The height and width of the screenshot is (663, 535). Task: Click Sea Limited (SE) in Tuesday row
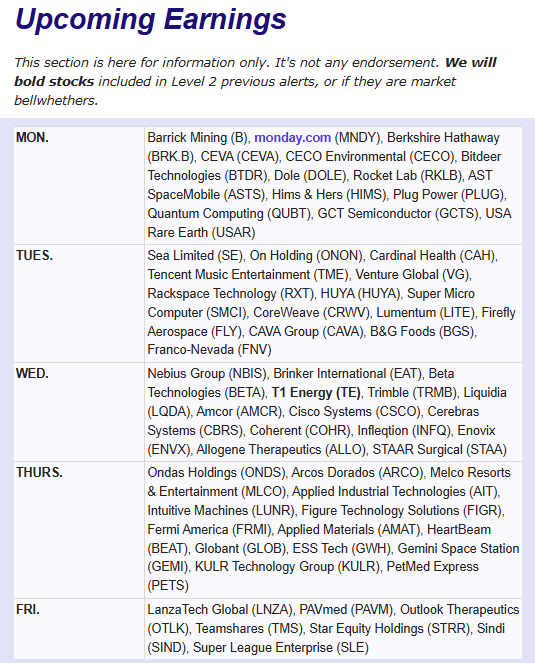click(195, 255)
